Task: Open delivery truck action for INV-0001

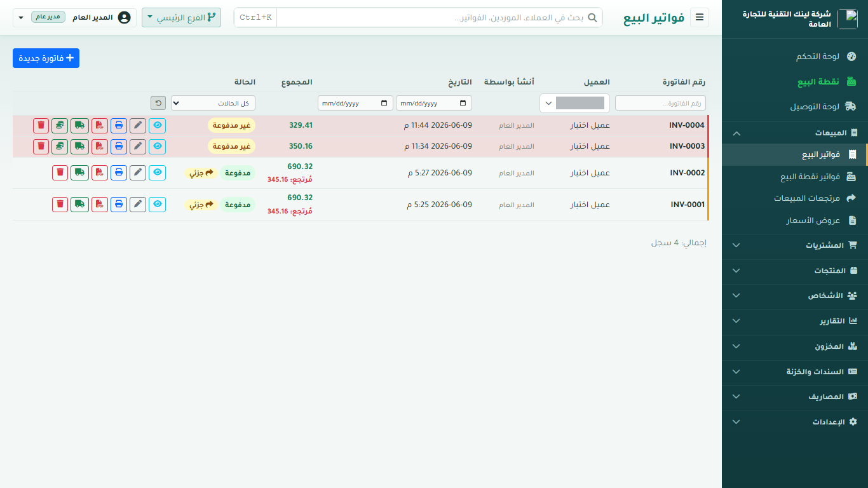Action: click(x=79, y=205)
